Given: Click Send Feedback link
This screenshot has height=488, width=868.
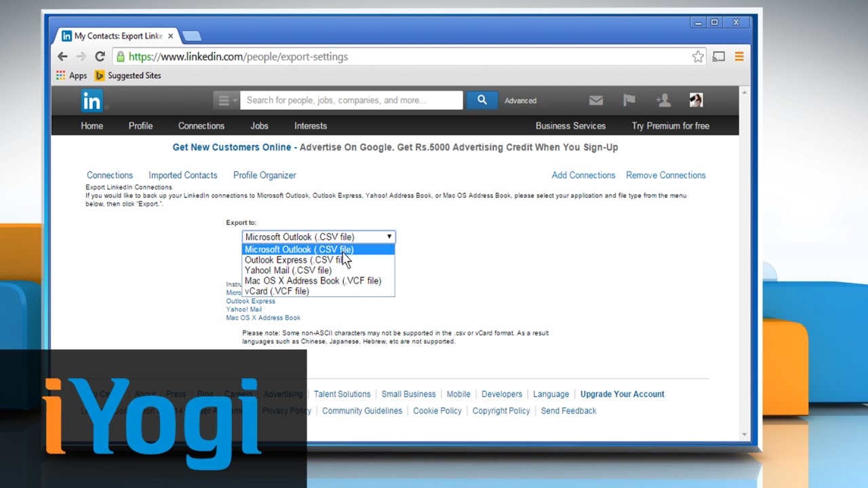Looking at the screenshot, I should pyautogui.click(x=568, y=411).
